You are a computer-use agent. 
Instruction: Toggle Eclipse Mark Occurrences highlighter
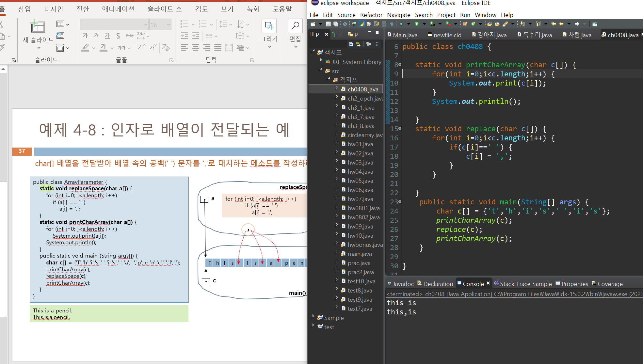pyautogui.click(x=362, y=24)
